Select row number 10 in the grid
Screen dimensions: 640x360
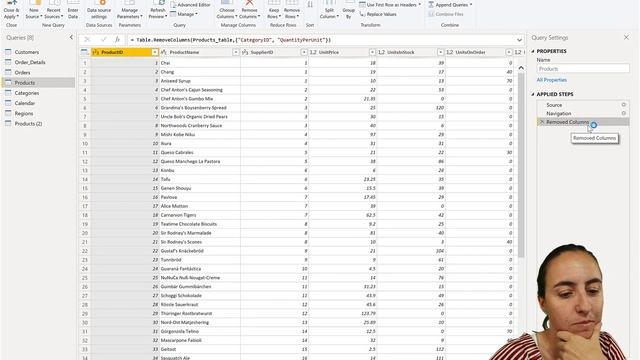(85, 144)
